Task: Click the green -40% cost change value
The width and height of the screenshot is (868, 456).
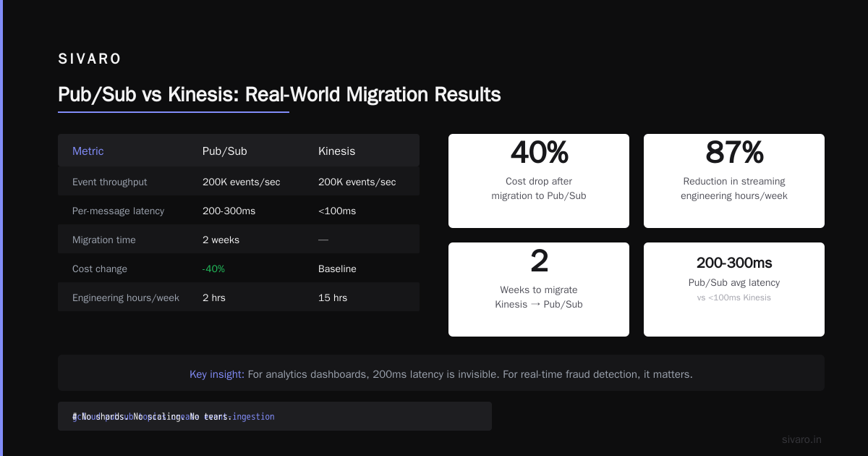Action: (213, 269)
